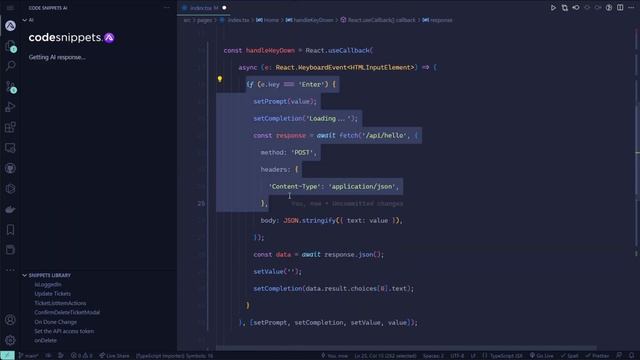
Task: Open the Manage gear icon
Action: [10, 340]
